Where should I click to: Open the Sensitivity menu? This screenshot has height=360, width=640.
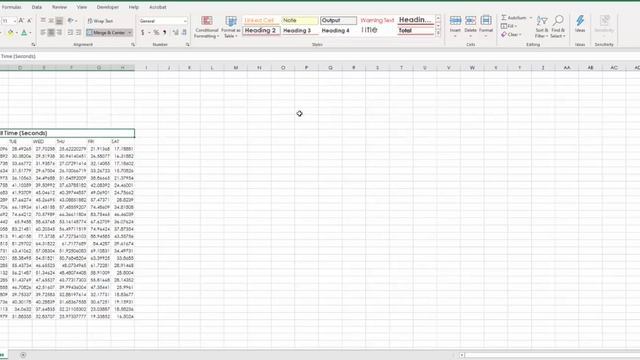604,24
